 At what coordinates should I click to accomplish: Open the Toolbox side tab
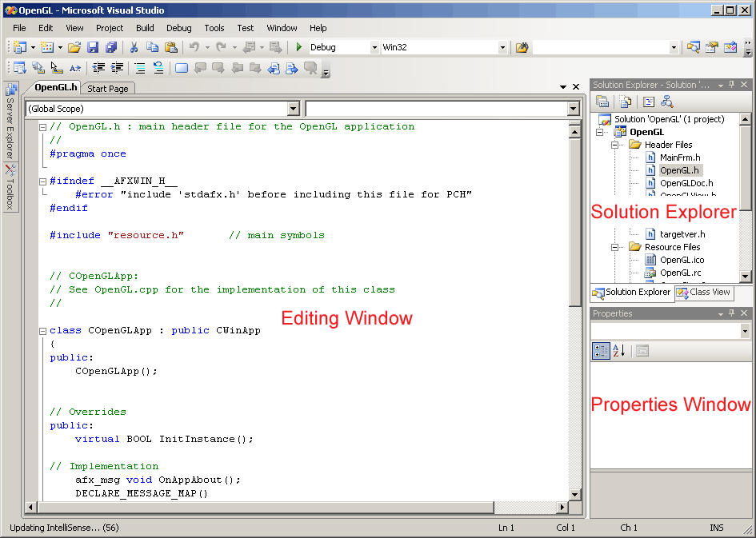[10, 187]
